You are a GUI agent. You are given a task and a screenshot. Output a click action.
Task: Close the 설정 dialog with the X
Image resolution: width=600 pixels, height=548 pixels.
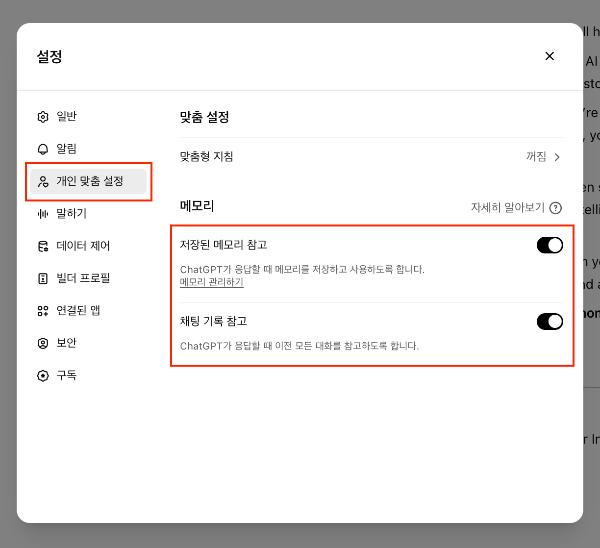click(549, 56)
